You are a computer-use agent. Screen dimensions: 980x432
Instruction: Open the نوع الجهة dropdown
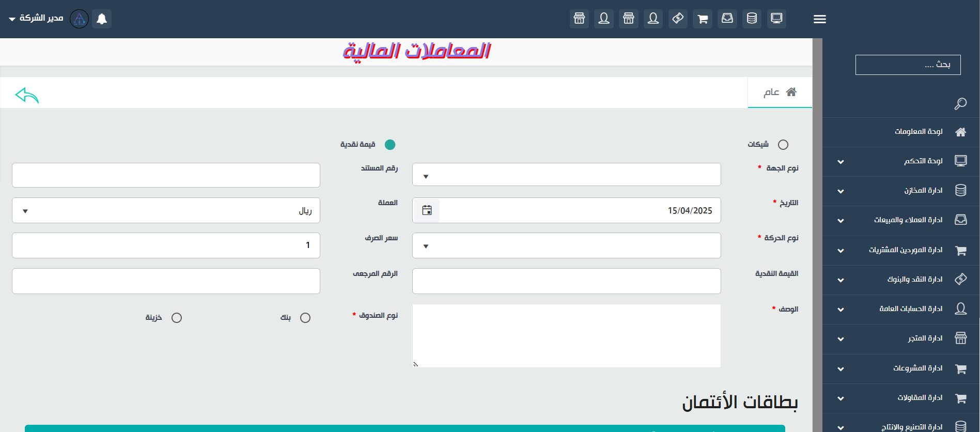point(566,175)
